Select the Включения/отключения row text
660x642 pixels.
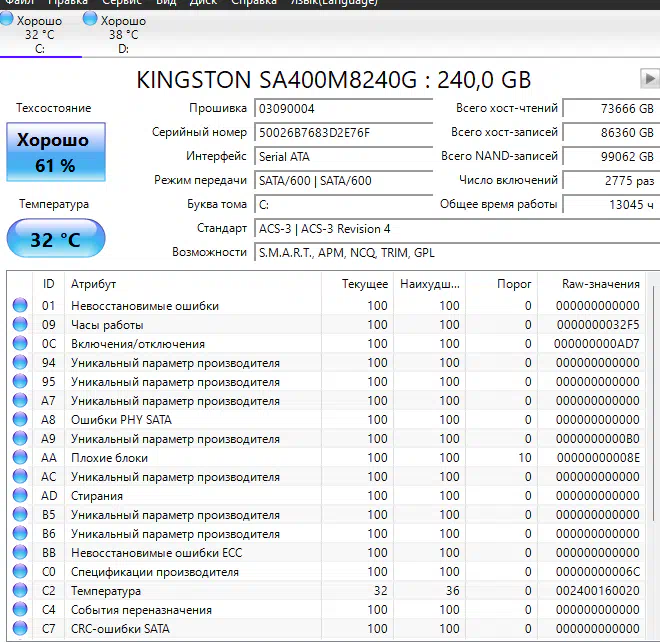point(138,344)
